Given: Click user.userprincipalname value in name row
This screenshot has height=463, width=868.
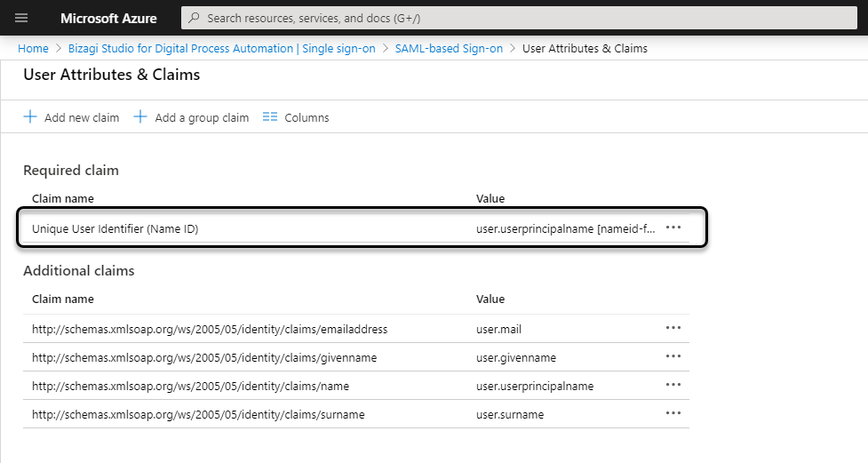Looking at the screenshot, I should (535, 386).
